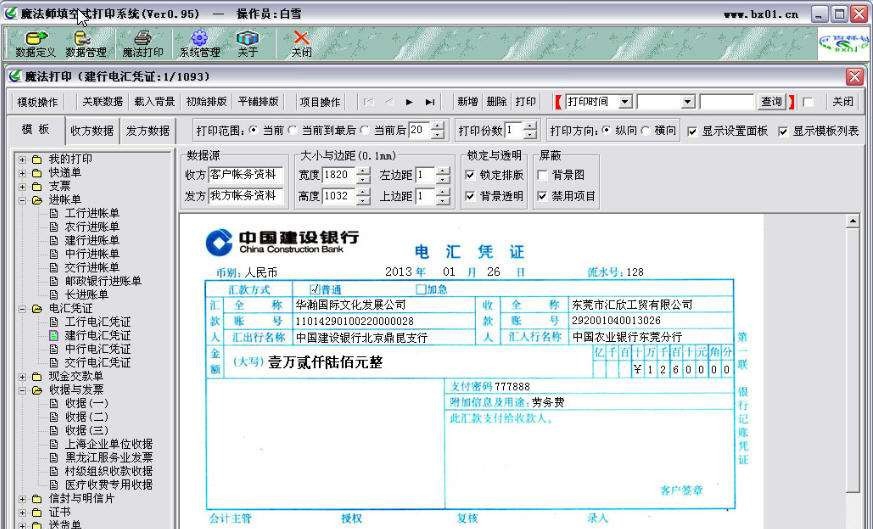
Task: Click the red X 关闭 toolbar icon
Action: click(x=301, y=44)
